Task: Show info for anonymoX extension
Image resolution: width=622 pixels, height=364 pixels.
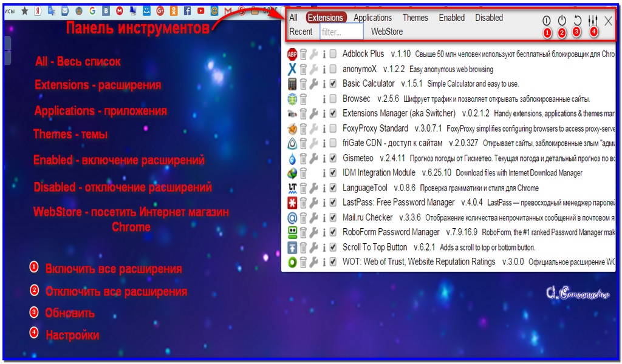Action: 324,69
